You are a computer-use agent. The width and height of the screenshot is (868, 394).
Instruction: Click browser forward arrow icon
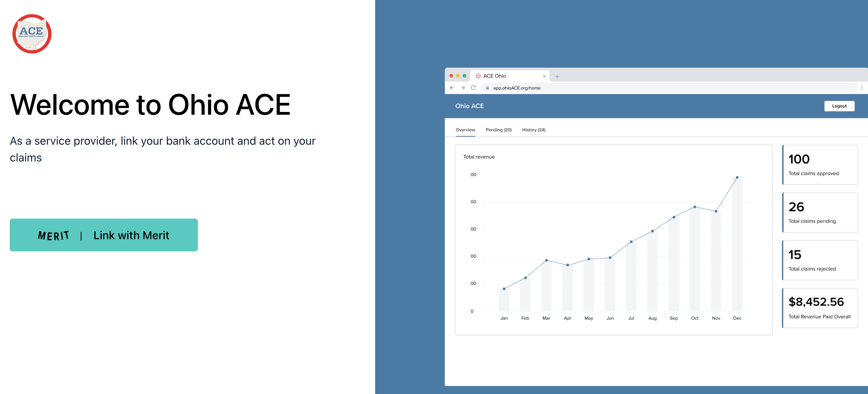tap(463, 88)
